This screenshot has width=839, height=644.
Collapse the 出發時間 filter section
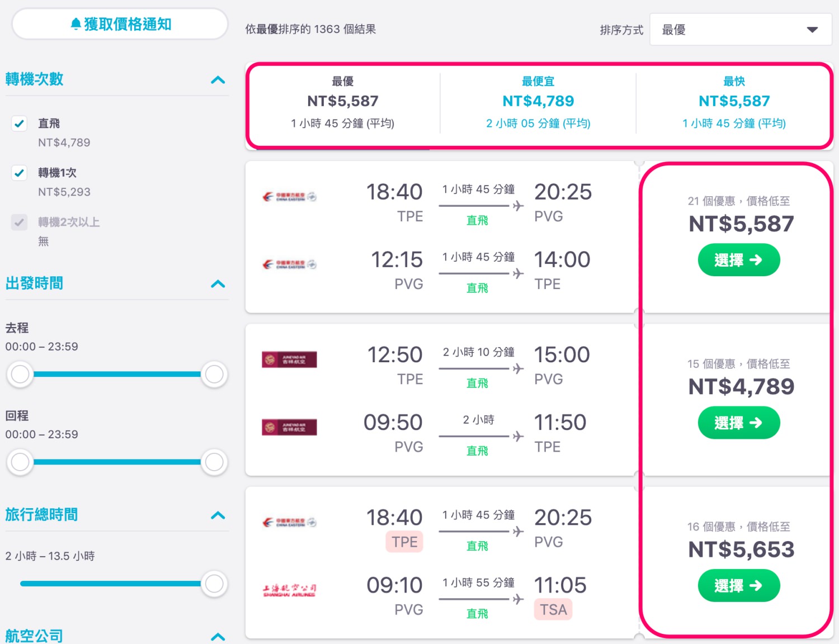click(218, 283)
